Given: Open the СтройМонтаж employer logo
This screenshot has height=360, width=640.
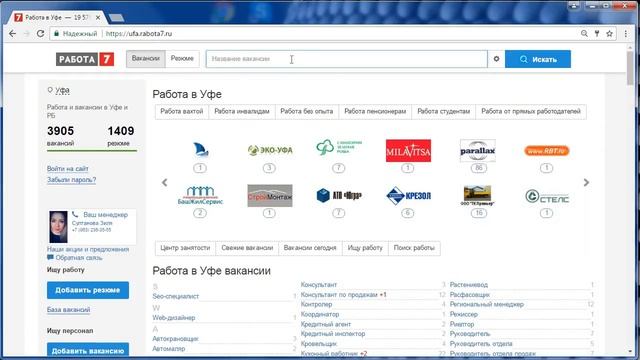Looking at the screenshot, I should point(270,196).
